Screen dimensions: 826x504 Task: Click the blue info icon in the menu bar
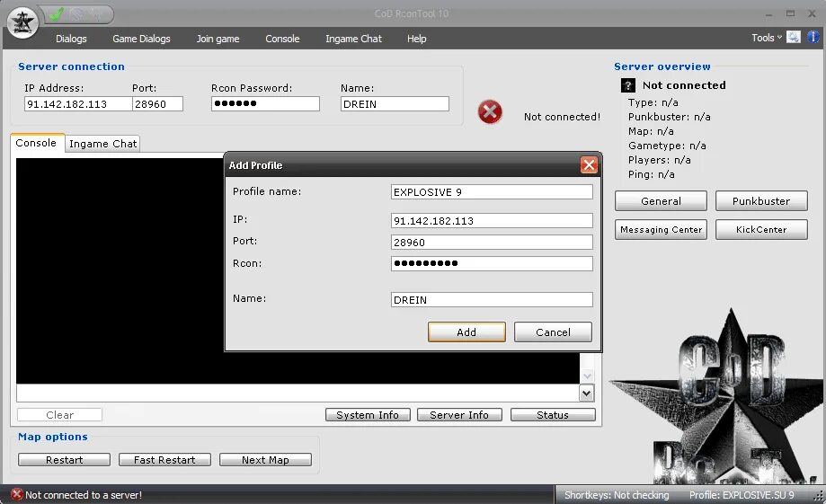[813, 37]
